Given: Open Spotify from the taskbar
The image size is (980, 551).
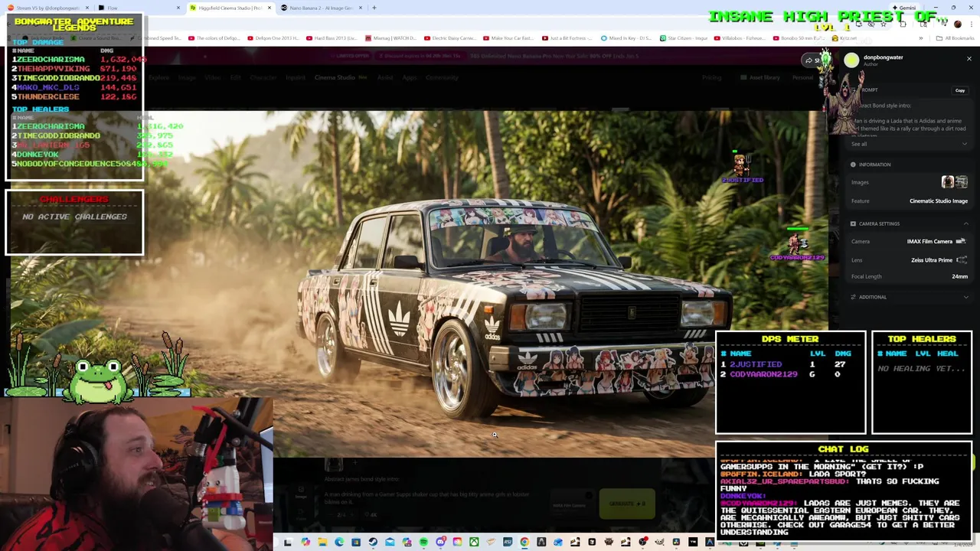Looking at the screenshot, I should coord(423,542).
